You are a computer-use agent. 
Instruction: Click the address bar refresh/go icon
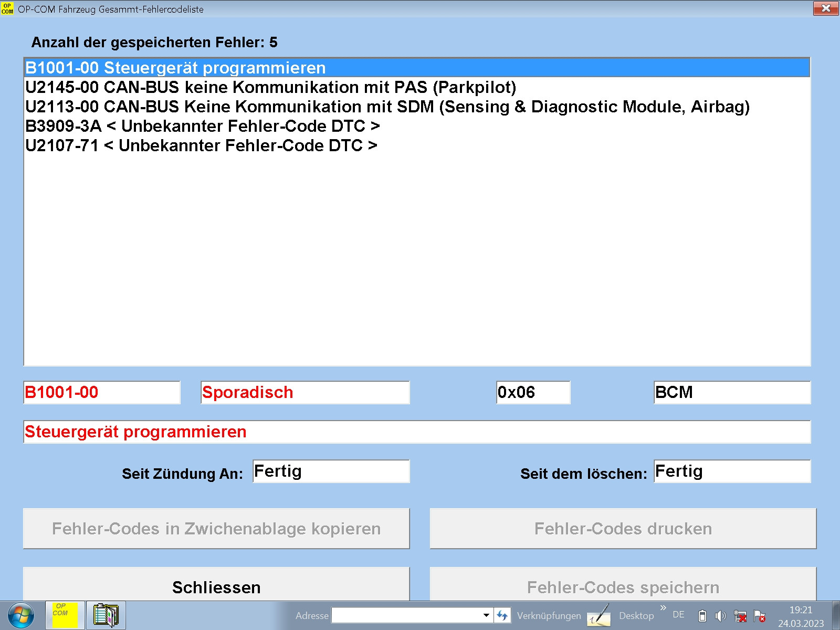[502, 615]
